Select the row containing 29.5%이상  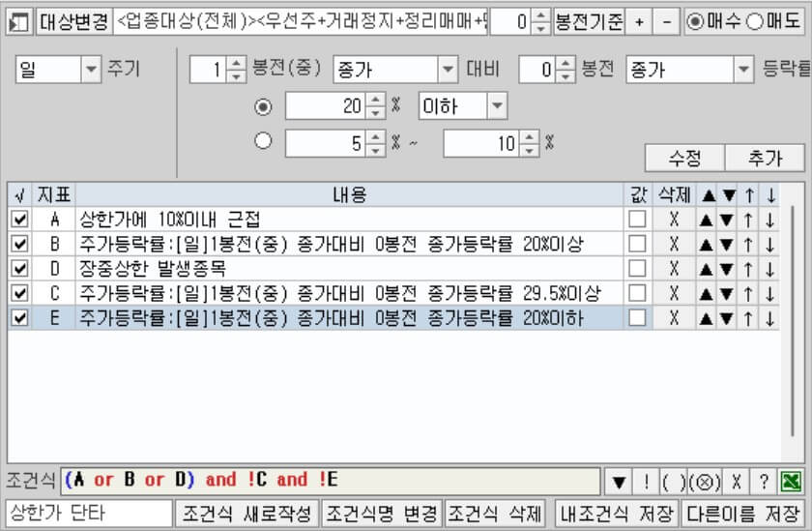point(350,293)
